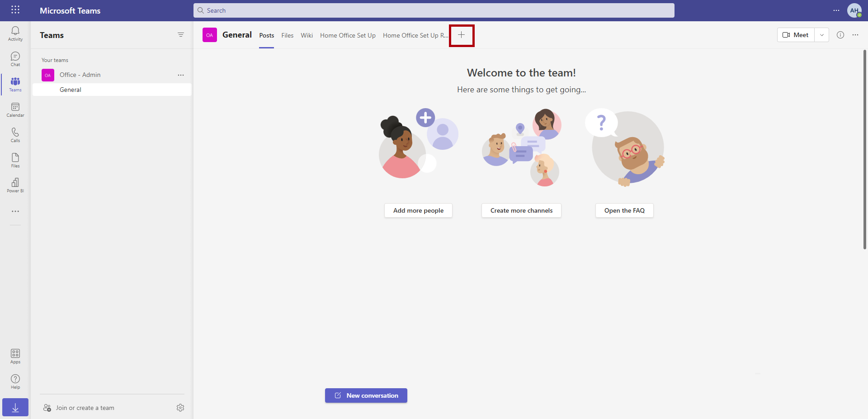The width and height of the screenshot is (868, 419).
Task: Add a new tab with plus icon
Action: click(x=461, y=35)
